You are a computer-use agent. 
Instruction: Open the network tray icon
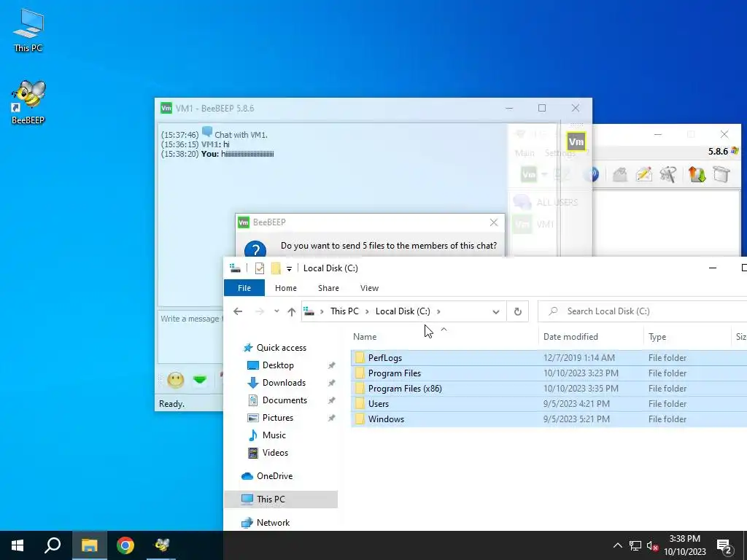point(635,545)
